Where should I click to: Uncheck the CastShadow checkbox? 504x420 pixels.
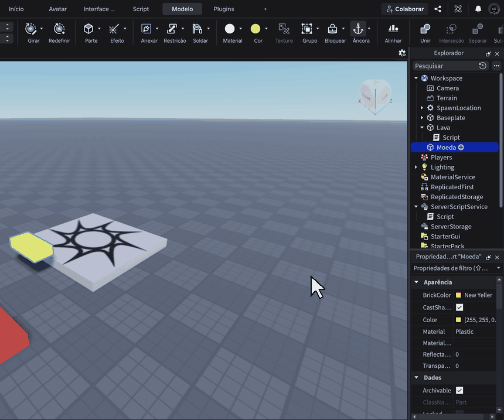pyautogui.click(x=459, y=308)
